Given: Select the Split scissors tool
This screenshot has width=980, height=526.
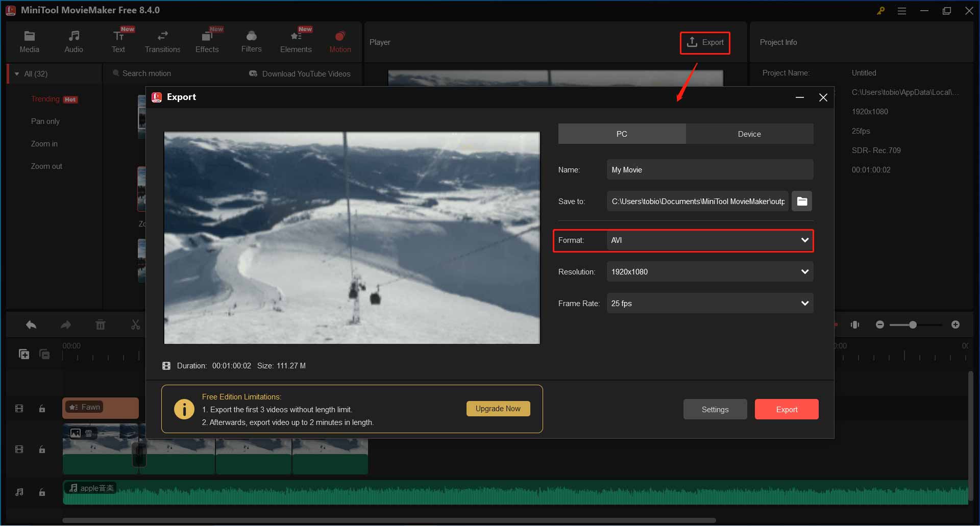Looking at the screenshot, I should (x=135, y=324).
